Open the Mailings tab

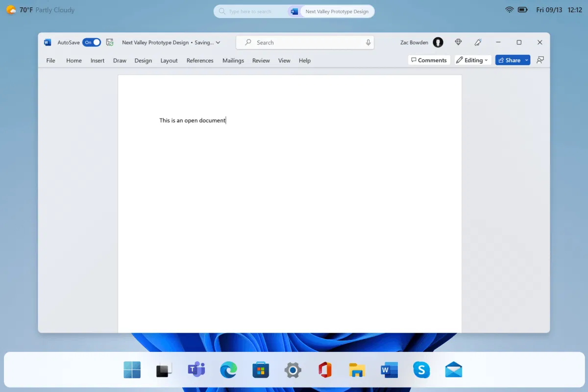click(233, 60)
